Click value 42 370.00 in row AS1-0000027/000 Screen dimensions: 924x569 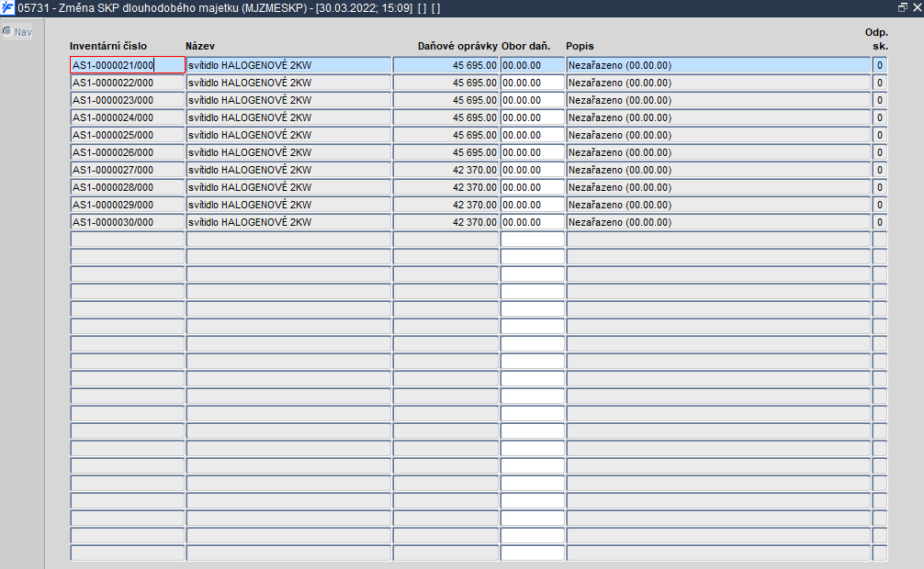point(445,170)
